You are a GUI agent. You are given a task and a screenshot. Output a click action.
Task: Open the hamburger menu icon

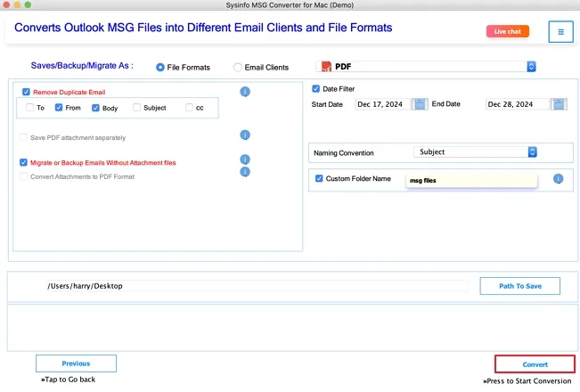(x=560, y=32)
